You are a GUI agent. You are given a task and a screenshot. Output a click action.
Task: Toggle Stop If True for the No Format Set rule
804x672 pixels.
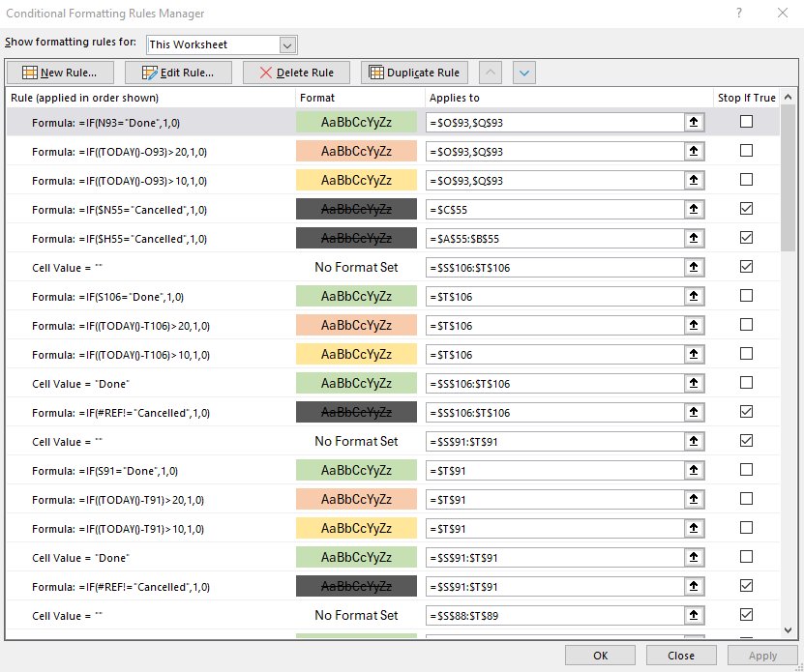tap(746, 267)
